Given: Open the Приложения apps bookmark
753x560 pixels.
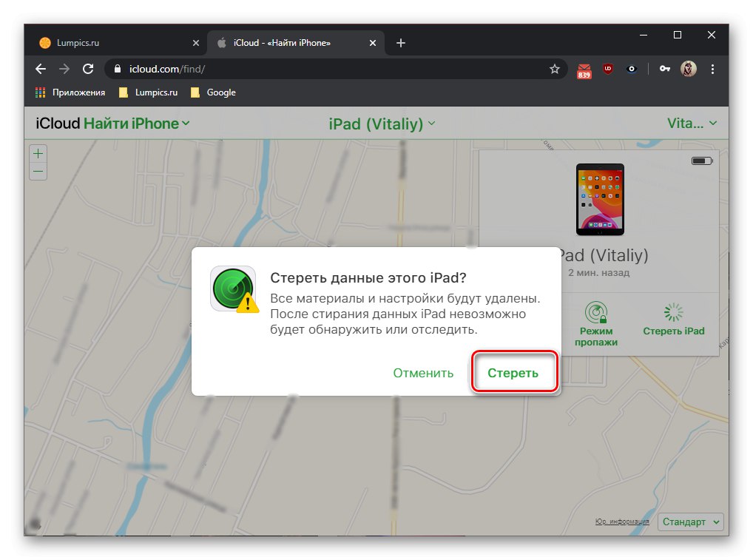Looking at the screenshot, I should [x=70, y=92].
